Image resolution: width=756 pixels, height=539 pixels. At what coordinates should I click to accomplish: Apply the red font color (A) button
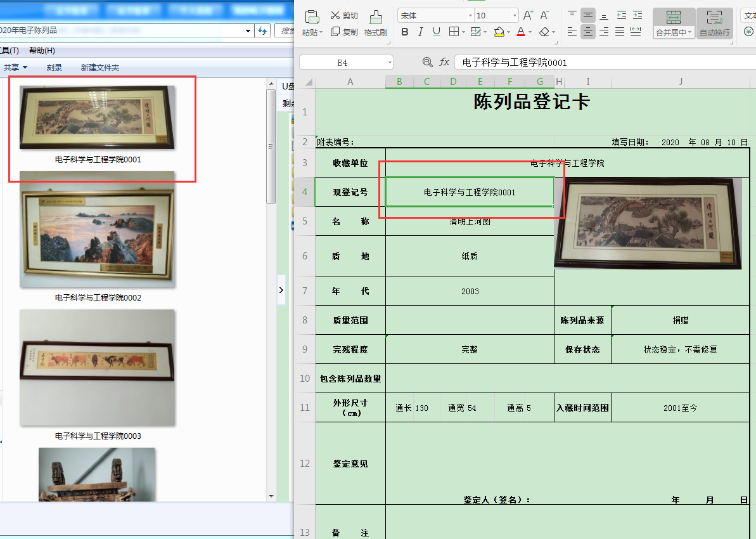[520, 32]
